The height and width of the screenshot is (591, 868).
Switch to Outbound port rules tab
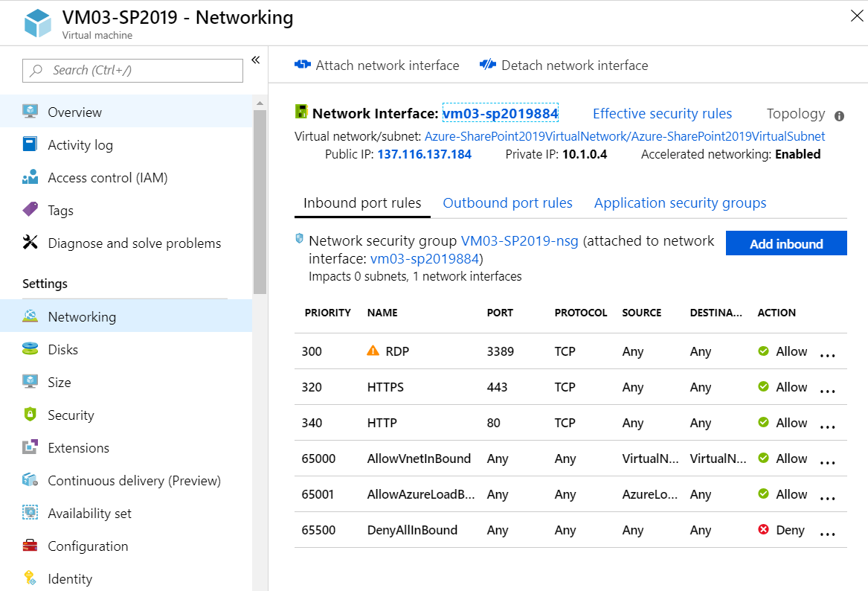(x=507, y=203)
